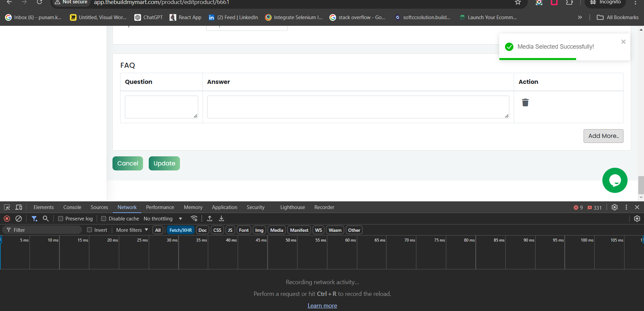Screen dimensions: 644x311
Task: Click the Cancel button
Action: [128, 163]
